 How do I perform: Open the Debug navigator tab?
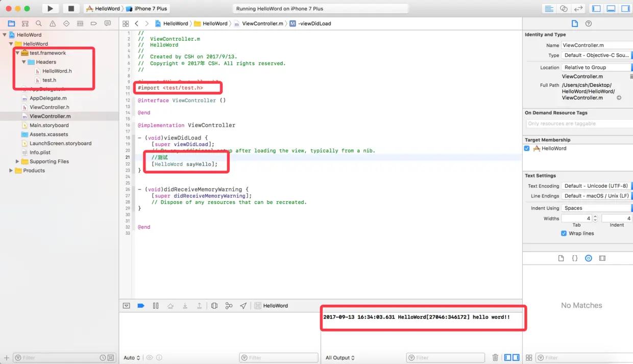coord(80,23)
